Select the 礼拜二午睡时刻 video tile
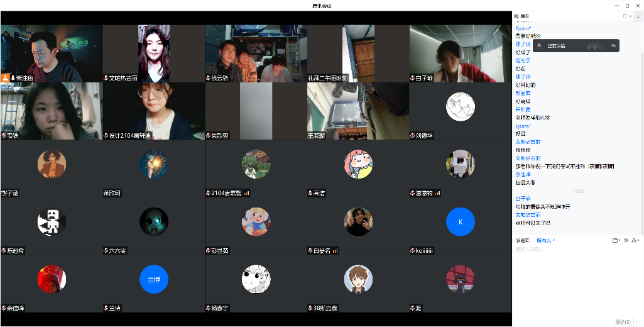 [358, 53]
